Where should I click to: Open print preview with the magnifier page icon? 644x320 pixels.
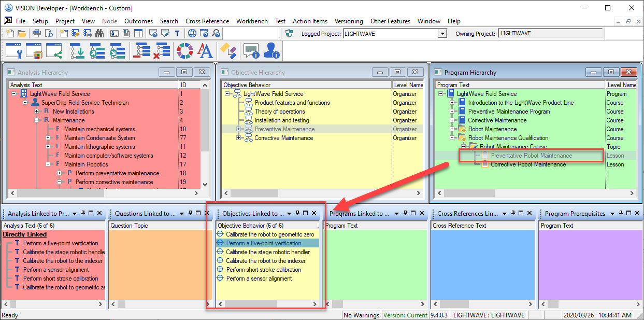pyautogui.click(x=49, y=34)
